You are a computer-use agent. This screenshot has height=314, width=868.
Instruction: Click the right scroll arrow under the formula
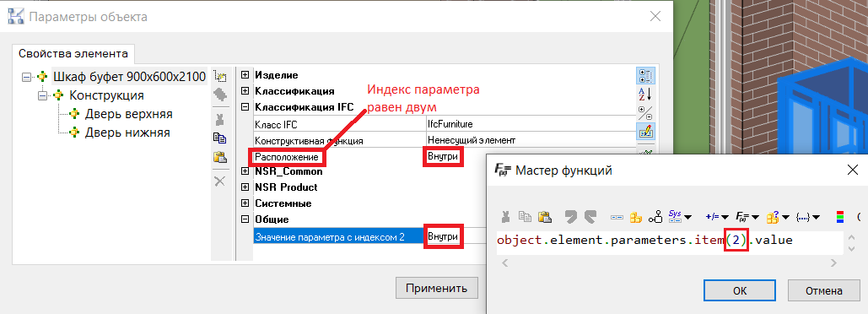833,263
